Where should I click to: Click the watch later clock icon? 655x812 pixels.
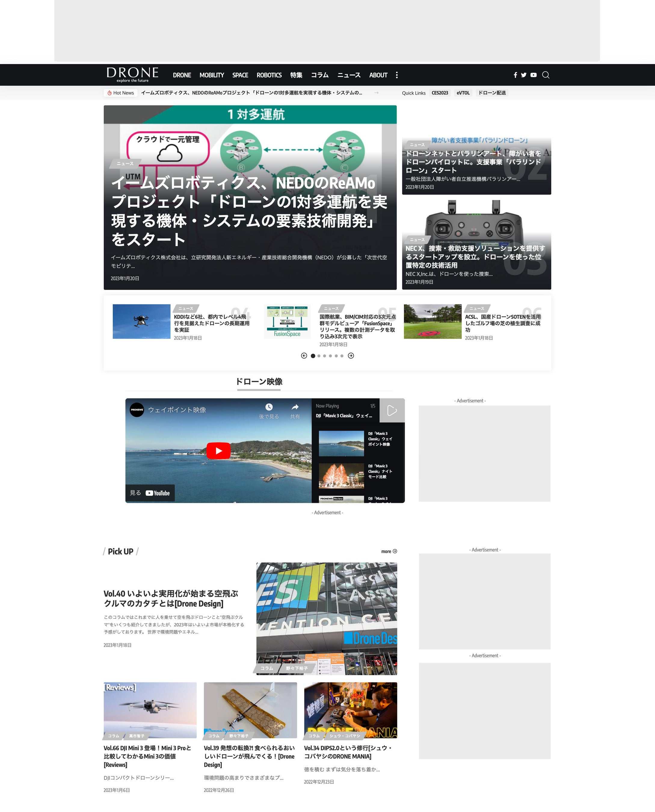pos(269,407)
